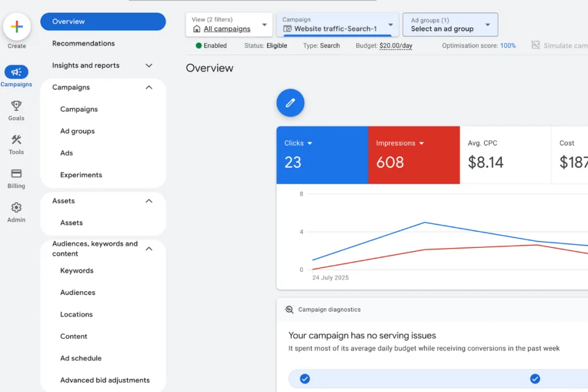Open Advanced bid adjustments in sidebar
The width and height of the screenshot is (588, 392).
105,380
